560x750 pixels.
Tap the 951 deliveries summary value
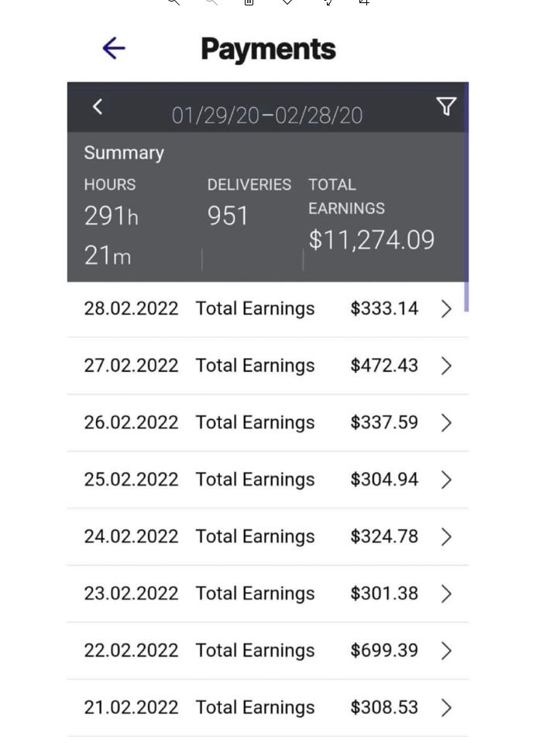228,215
